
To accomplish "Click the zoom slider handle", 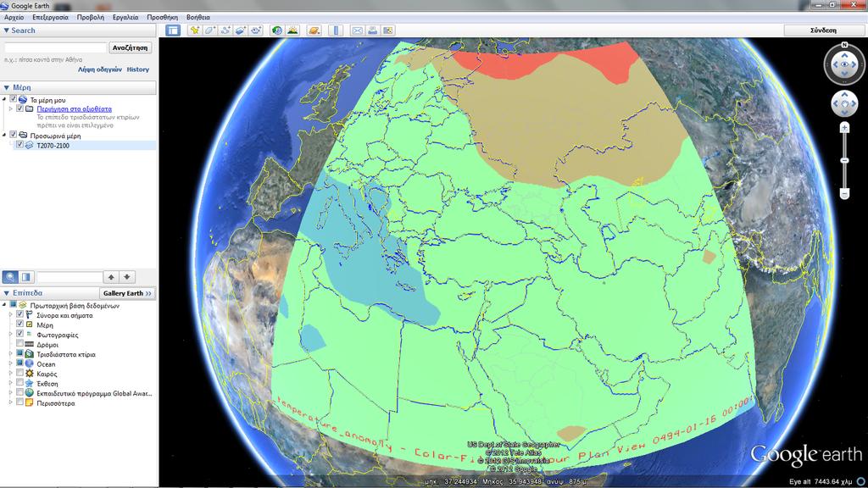I will [844, 160].
